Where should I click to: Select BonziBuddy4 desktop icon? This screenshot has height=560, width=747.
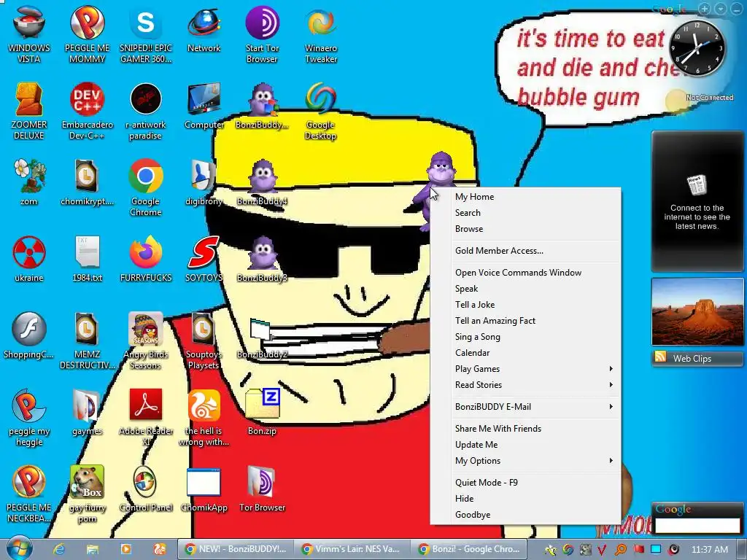click(262, 182)
